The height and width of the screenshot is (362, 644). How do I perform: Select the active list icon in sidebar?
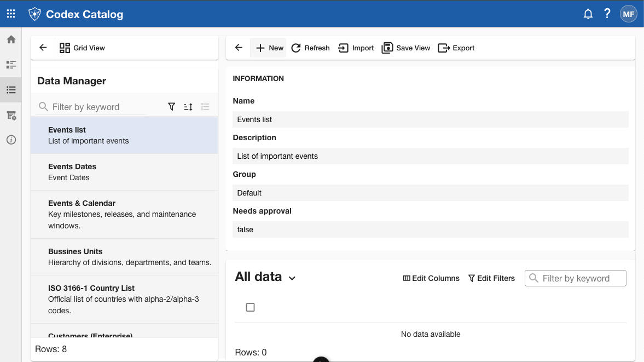tap(11, 90)
